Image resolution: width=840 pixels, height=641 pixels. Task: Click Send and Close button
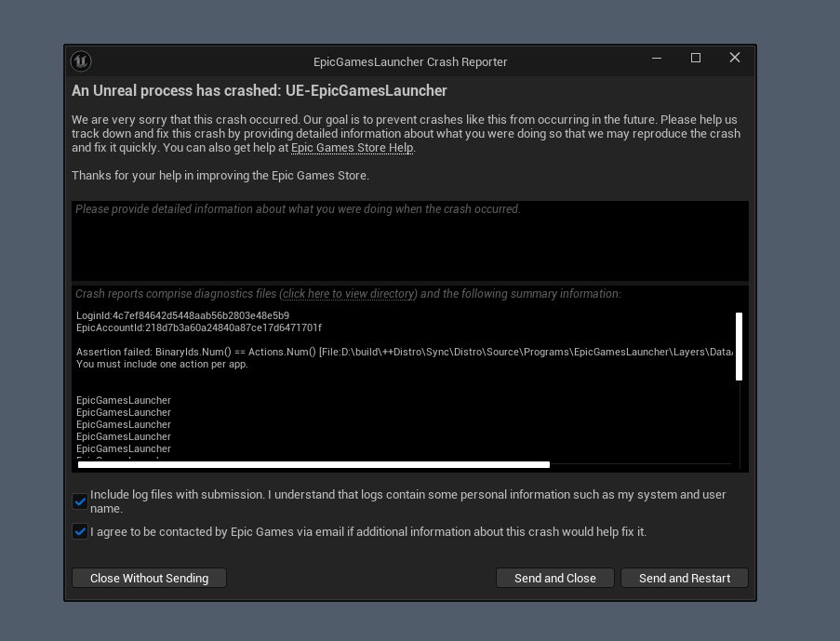[555, 579]
